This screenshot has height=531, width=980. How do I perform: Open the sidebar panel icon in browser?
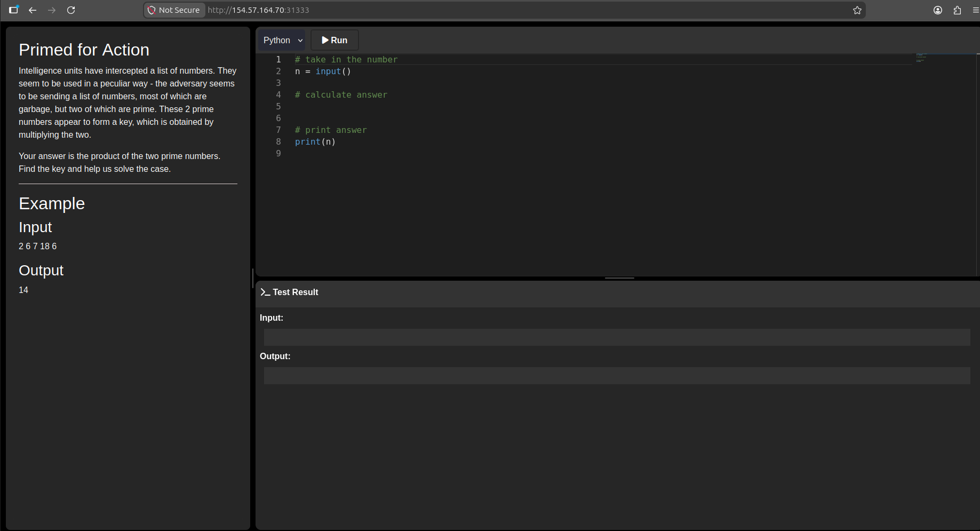[14, 10]
